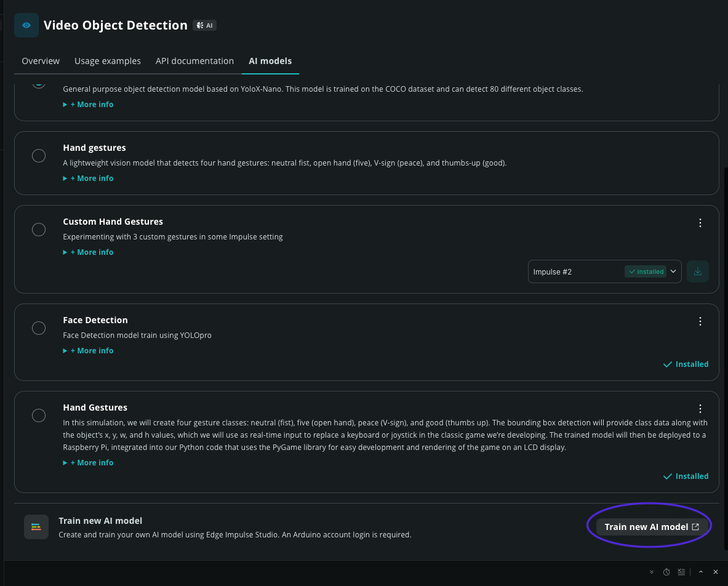Viewport: 728px width, 586px height.
Task: Select the radio button on the last Hand Gestures card
Action: [39, 415]
